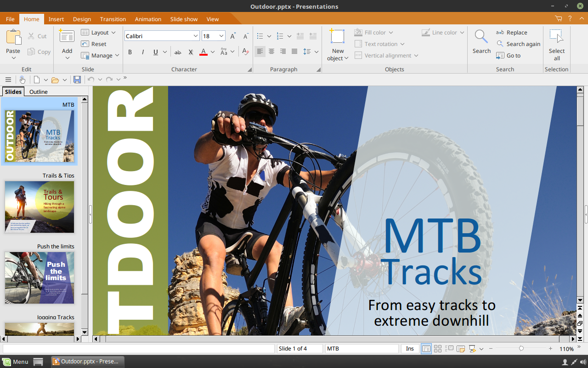Click the increase indent icon

(x=300, y=36)
